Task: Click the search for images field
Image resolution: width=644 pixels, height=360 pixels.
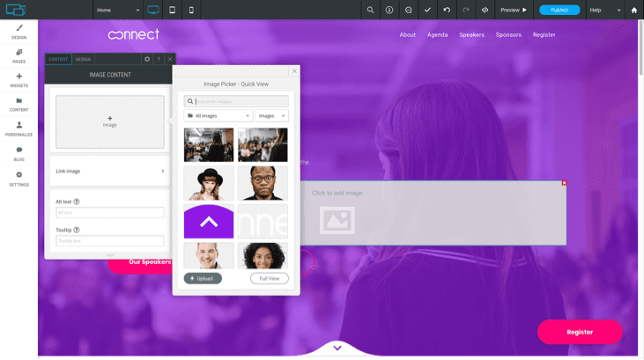Action: point(240,101)
